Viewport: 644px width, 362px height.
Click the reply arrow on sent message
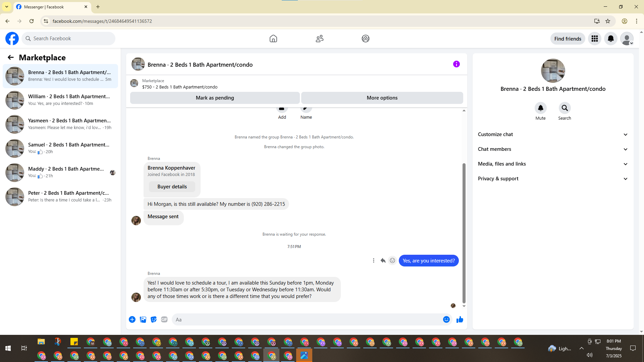click(383, 260)
